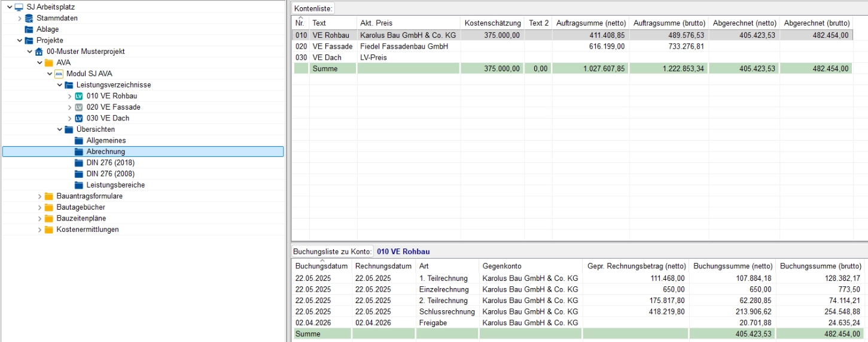Click the Leistungsverzeichnisse folder icon

pyautogui.click(x=69, y=85)
